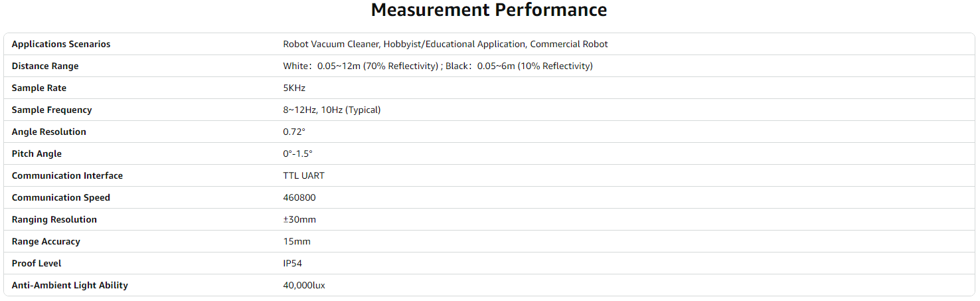Click the Pitch Angle label
980x301 pixels.
pos(37,154)
